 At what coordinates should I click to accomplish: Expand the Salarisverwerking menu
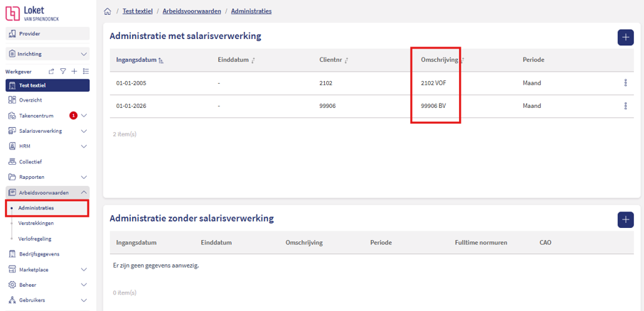[48, 131]
